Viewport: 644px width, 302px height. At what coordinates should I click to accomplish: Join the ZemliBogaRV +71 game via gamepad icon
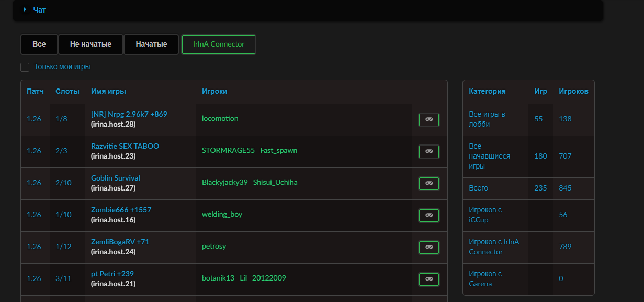(429, 248)
